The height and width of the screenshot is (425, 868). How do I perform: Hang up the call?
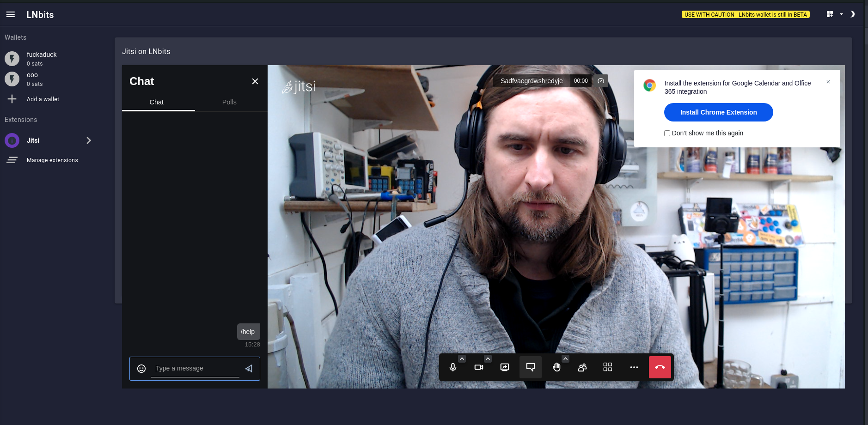pyautogui.click(x=660, y=367)
